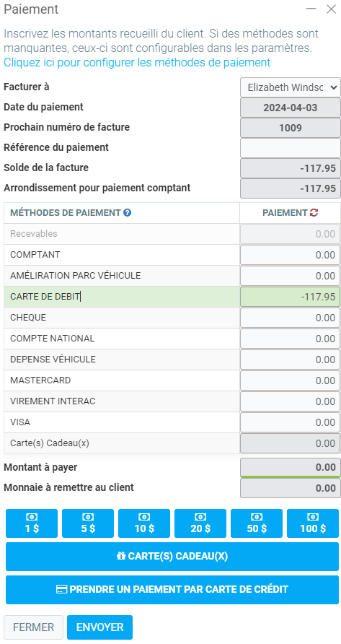This screenshot has width=341, height=644.
Task: Add a 1 $ bill amount
Action: [x=32, y=523]
